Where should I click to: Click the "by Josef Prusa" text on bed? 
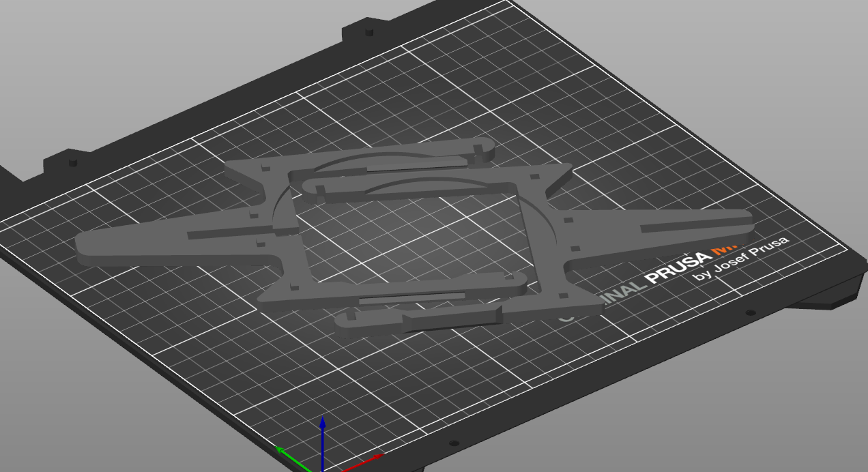click(x=741, y=259)
